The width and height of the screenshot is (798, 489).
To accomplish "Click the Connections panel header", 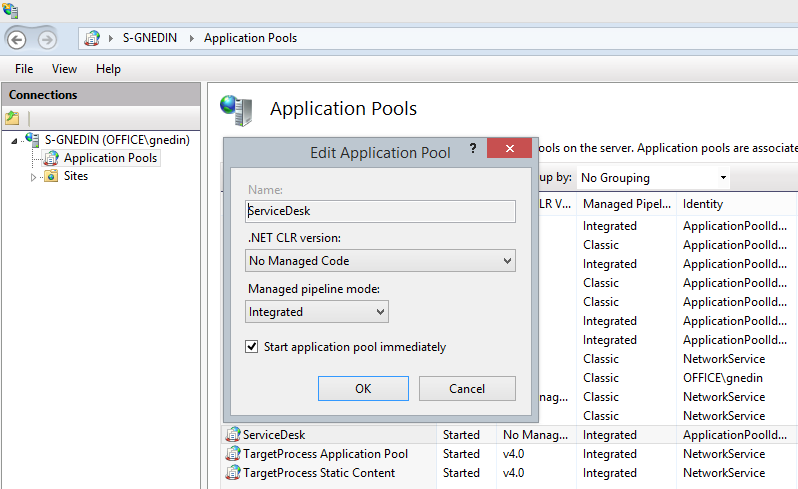I will click(101, 95).
